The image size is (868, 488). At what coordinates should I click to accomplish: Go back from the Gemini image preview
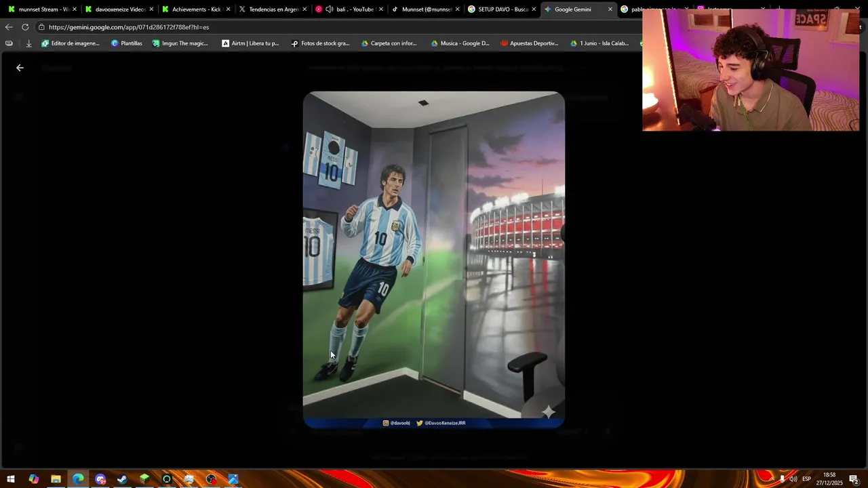(20, 68)
